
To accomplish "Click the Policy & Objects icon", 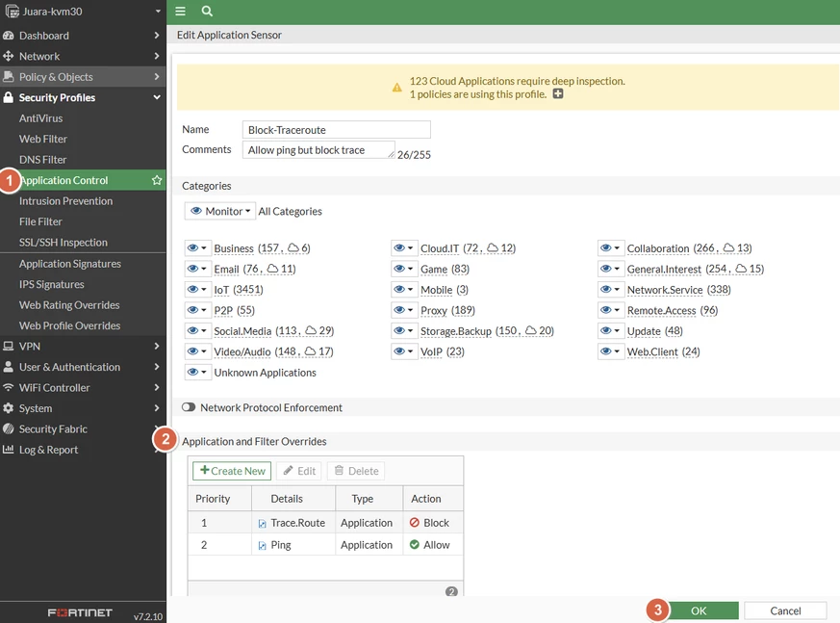I will pos(8,77).
